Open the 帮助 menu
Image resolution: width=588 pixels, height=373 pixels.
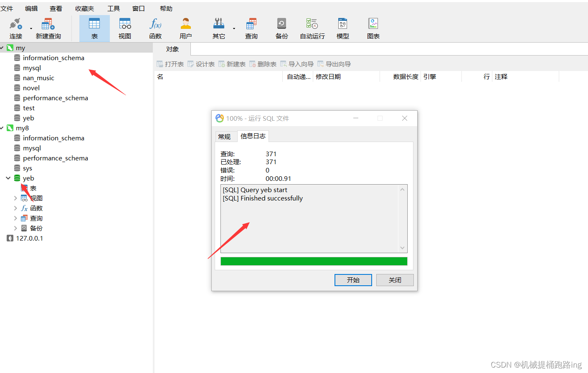tap(166, 8)
